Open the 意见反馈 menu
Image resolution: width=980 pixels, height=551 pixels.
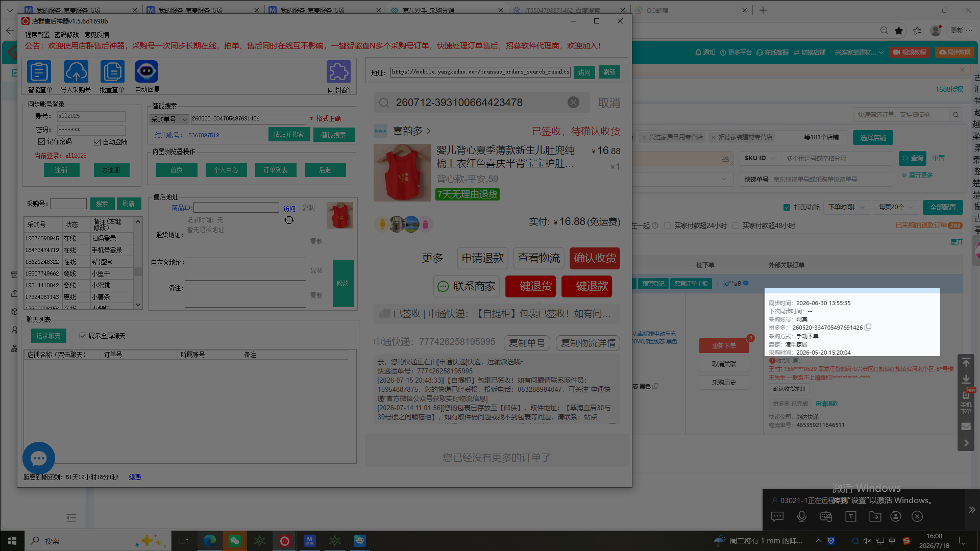click(x=96, y=35)
